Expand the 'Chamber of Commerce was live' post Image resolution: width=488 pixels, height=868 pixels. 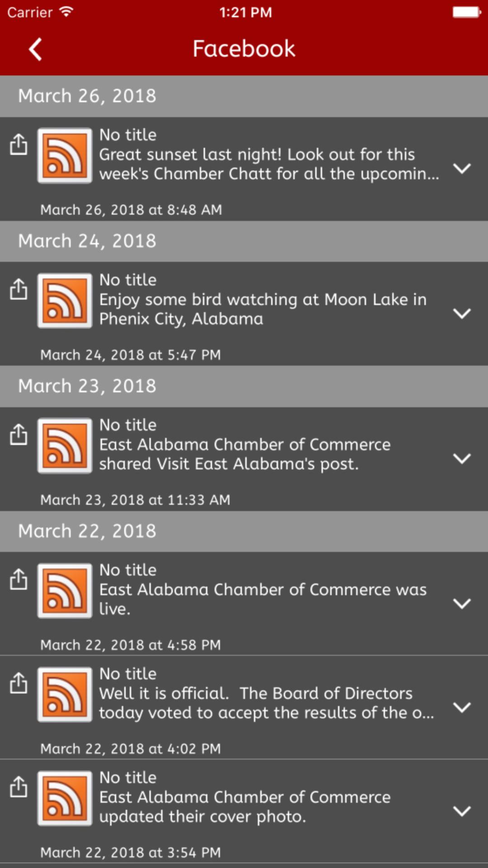[x=462, y=604]
